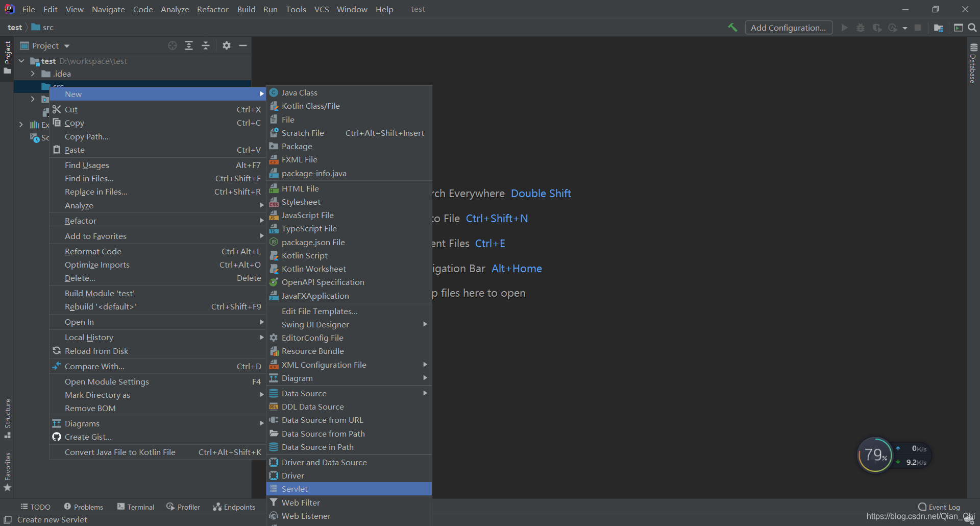Toggle tool window bars icon at bottom-left corner
This screenshot has width=980, height=526.
coord(8,519)
